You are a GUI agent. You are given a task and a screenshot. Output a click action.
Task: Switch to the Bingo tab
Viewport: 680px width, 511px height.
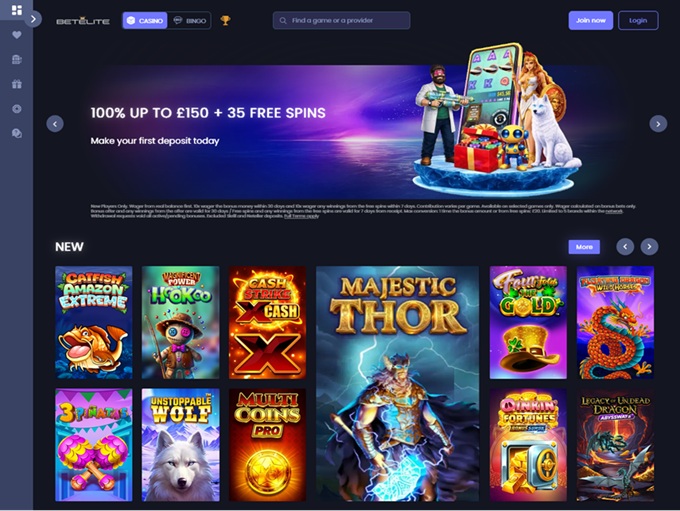[x=190, y=20]
